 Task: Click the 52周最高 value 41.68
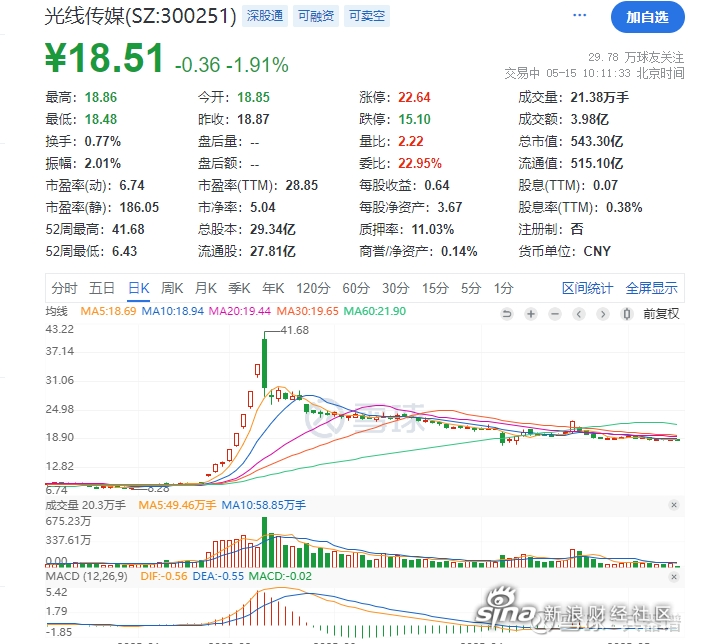128,229
